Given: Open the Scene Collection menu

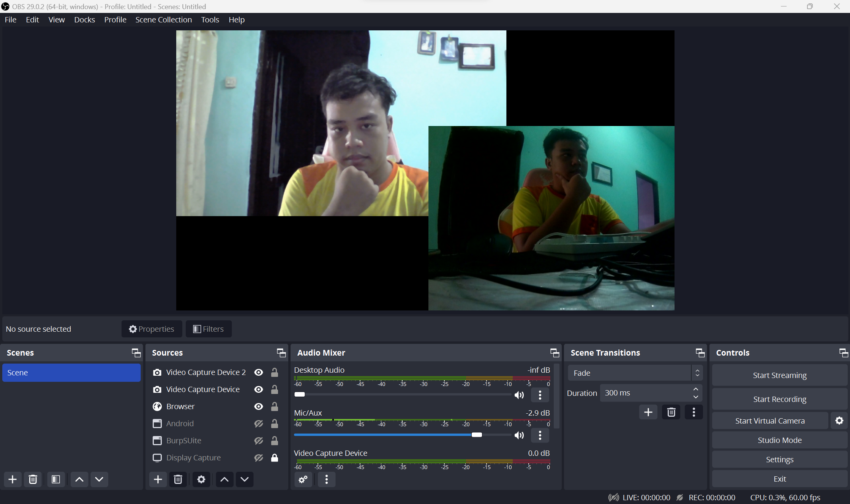Looking at the screenshot, I should 164,20.
